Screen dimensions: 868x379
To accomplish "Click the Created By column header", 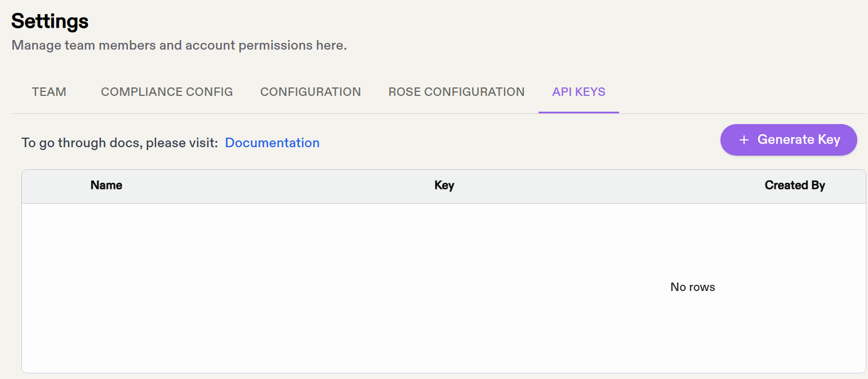I will (x=794, y=185).
